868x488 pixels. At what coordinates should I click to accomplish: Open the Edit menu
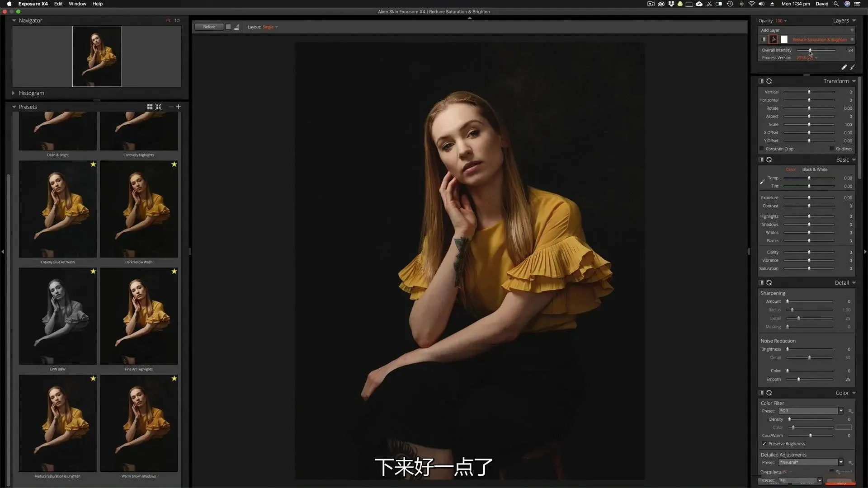(x=58, y=4)
